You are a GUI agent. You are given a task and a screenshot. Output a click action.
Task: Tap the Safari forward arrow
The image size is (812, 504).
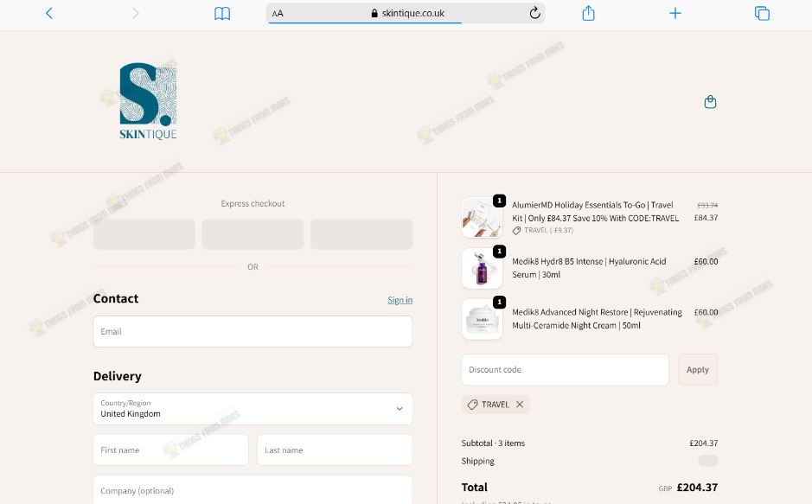click(x=135, y=13)
